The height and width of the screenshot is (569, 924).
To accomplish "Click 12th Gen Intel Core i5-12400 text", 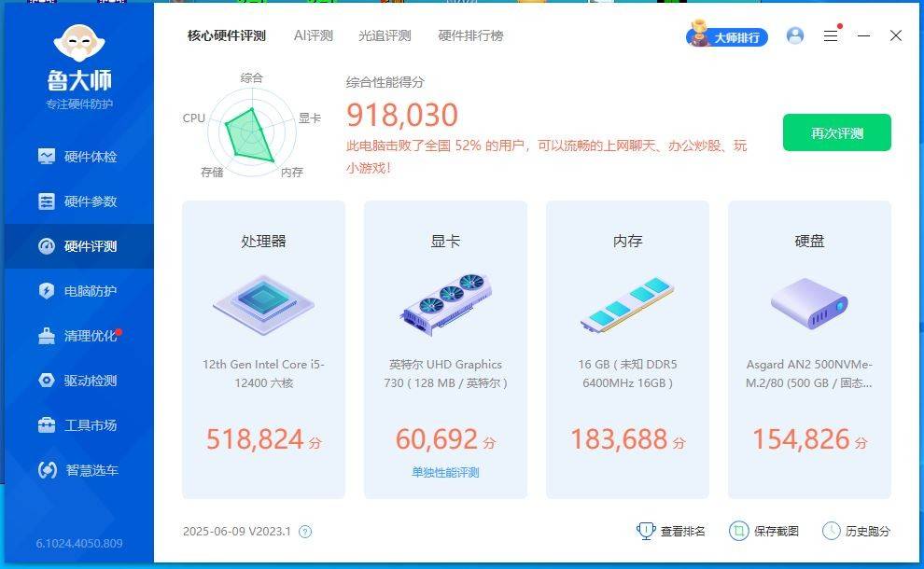I will (263, 373).
